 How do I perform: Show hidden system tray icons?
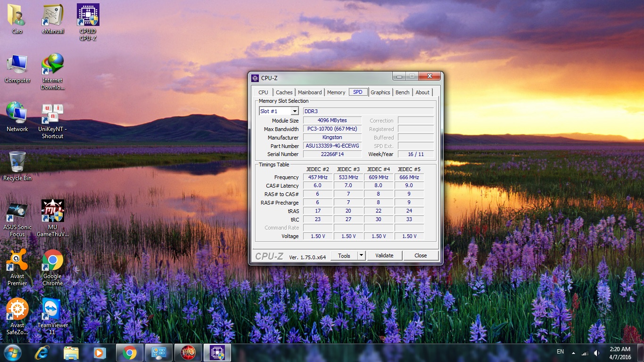(573, 353)
